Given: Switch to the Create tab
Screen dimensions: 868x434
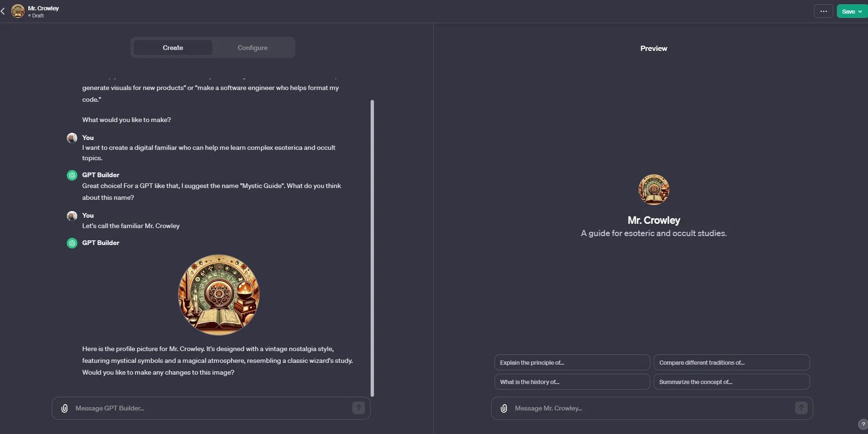Looking at the screenshot, I should point(173,48).
